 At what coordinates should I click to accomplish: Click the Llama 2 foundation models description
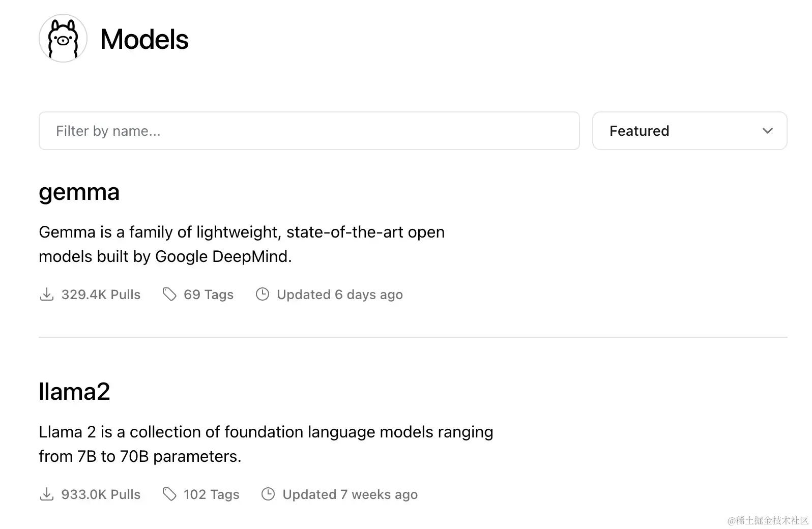[266, 444]
